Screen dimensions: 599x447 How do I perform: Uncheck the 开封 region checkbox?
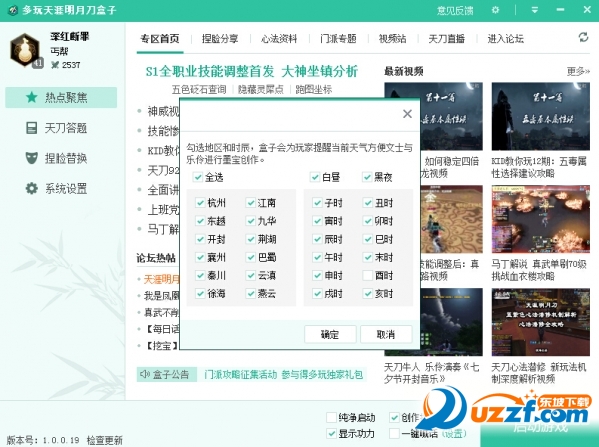point(200,239)
